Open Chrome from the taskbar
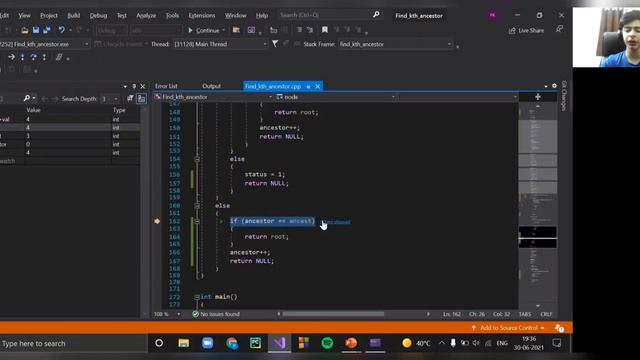 click(232, 343)
